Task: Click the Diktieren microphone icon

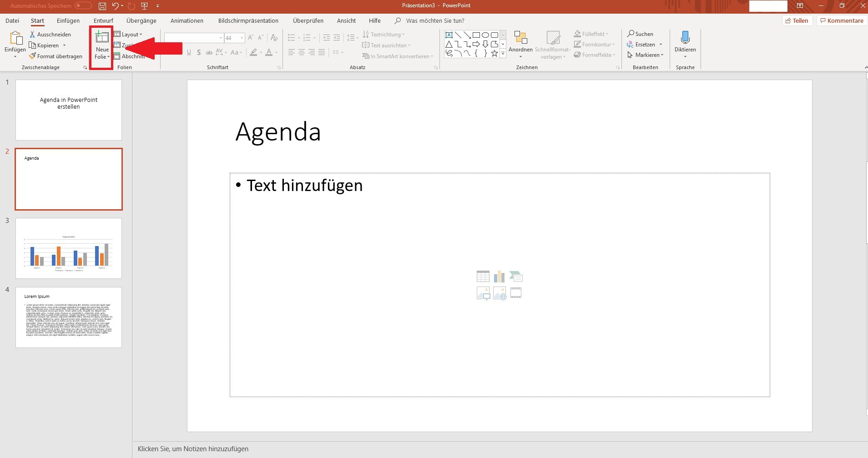Action: coord(685,38)
